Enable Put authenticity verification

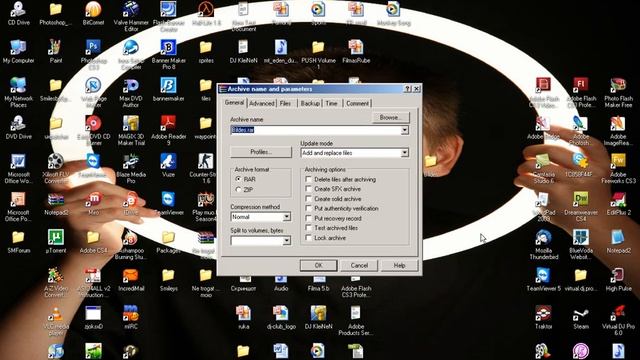coord(309,208)
